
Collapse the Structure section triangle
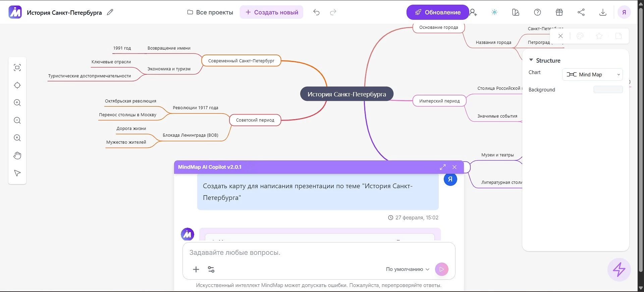point(531,60)
